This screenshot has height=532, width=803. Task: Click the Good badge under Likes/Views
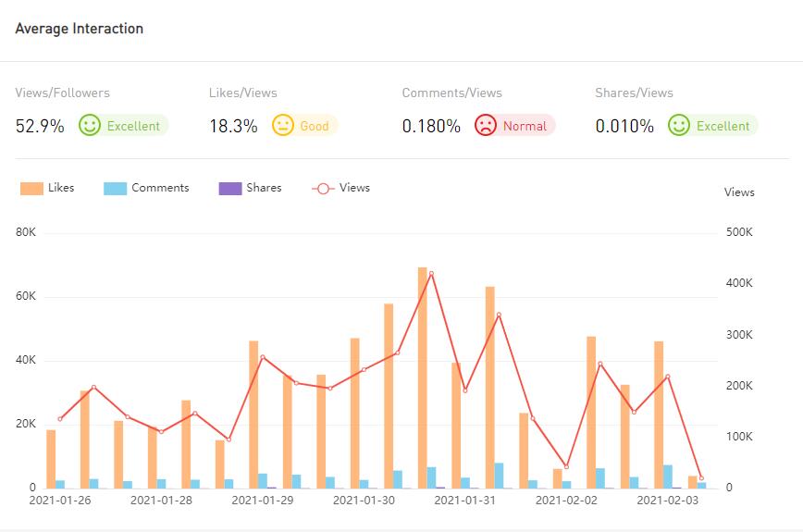[314, 126]
